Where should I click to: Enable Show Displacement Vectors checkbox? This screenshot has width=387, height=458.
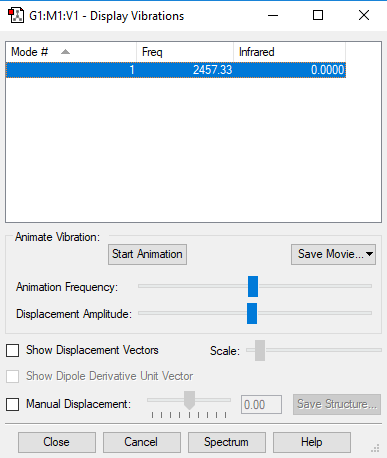tap(13, 350)
